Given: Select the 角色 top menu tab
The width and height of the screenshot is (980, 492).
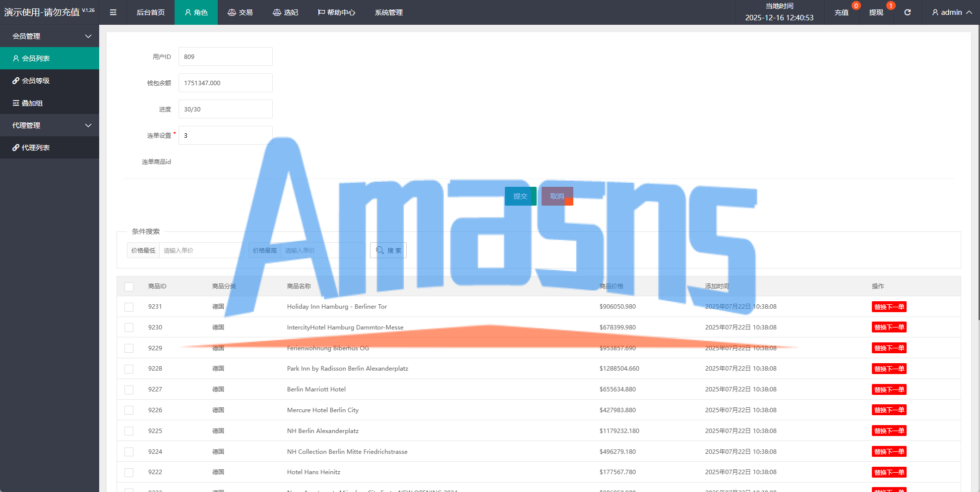Looking at the screenshot, I should [x=196, y=12].
